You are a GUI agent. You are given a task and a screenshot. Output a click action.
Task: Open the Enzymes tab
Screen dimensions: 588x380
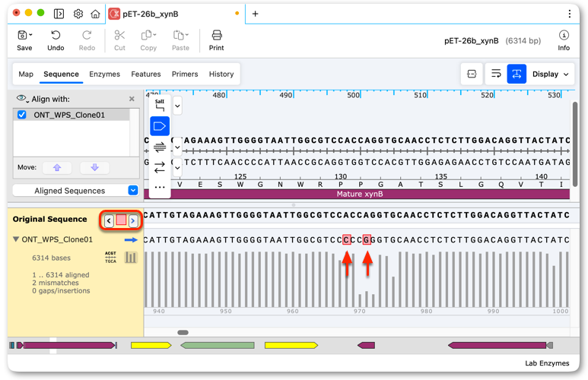point(105,74)
